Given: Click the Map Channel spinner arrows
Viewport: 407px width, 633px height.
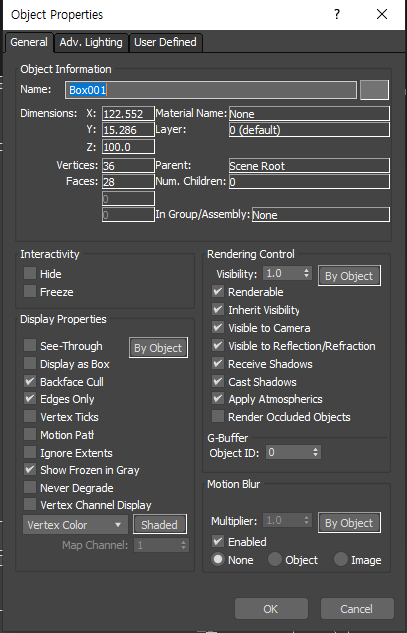Looking at the screenshot, I should 184,545.
